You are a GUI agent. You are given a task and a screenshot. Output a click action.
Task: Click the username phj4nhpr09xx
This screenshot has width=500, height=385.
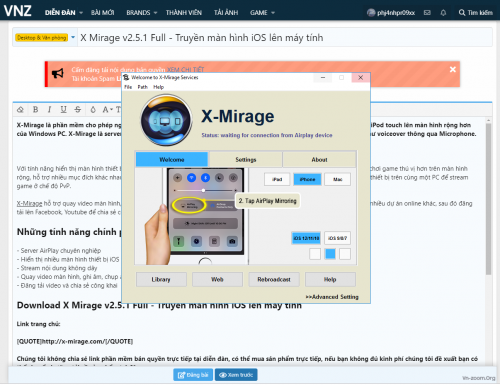pyautogui.click(x=396, y=13)
